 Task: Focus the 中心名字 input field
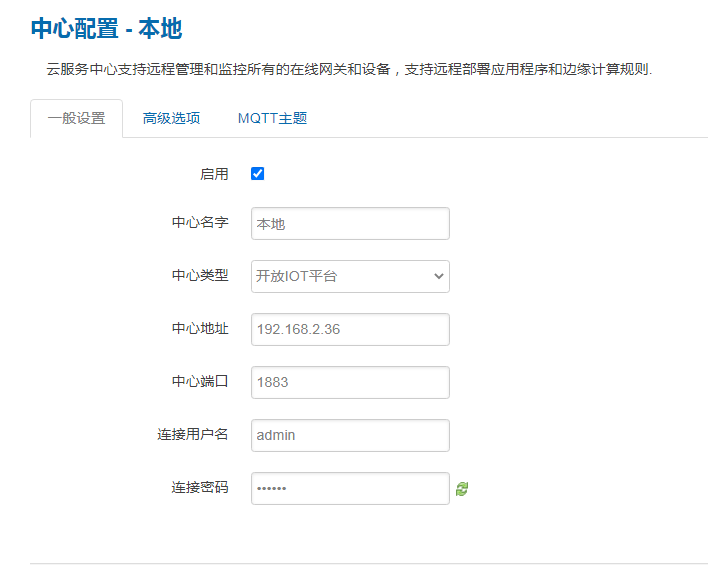click(x=350, y=224)
